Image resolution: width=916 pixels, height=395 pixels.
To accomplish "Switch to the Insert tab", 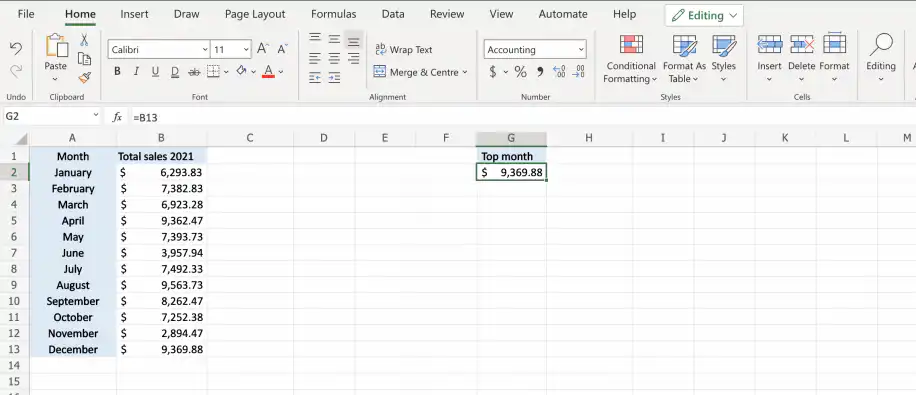I will [134, 14].
